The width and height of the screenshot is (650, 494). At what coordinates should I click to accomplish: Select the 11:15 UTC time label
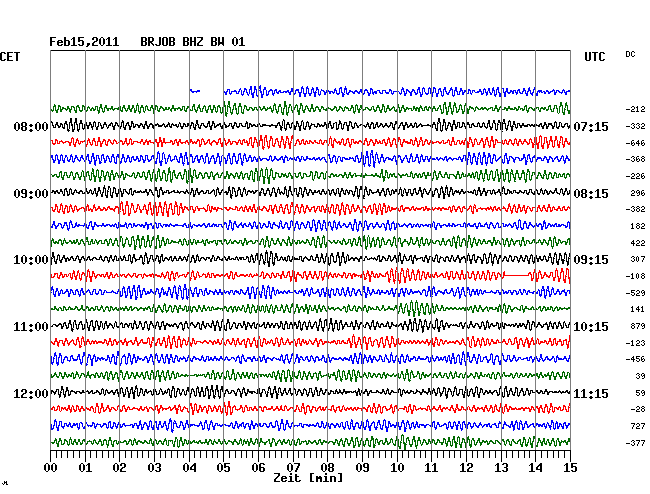click(x=591, y=393)
